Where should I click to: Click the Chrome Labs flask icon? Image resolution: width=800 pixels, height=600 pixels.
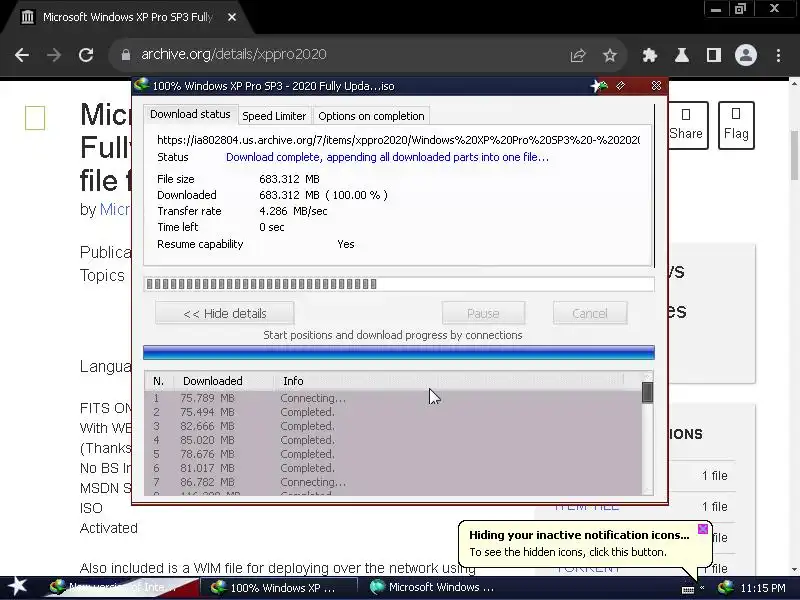point(682,55)
